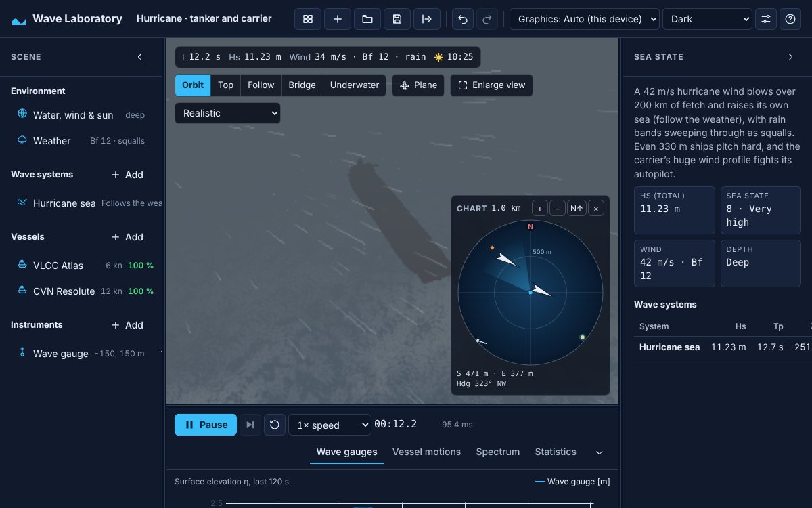Save the scene with floppy disk icon
812x508 pixels.
pos(397,19)
